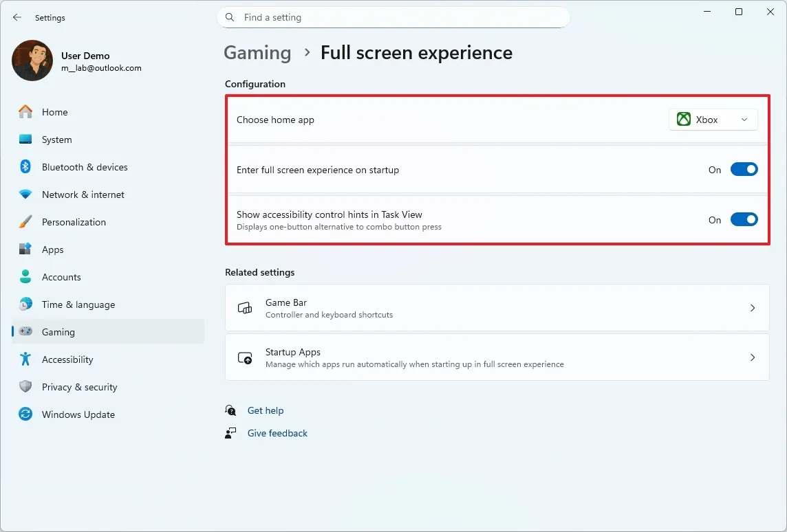
Task: Click the Xbox logo in the home app selector
Action: click(684, 119)
